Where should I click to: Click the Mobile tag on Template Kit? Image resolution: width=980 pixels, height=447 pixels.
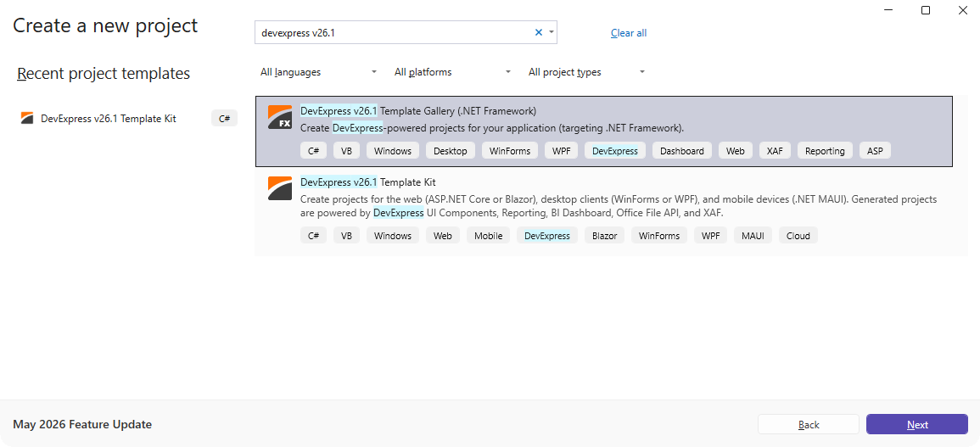tap(489, 236)
